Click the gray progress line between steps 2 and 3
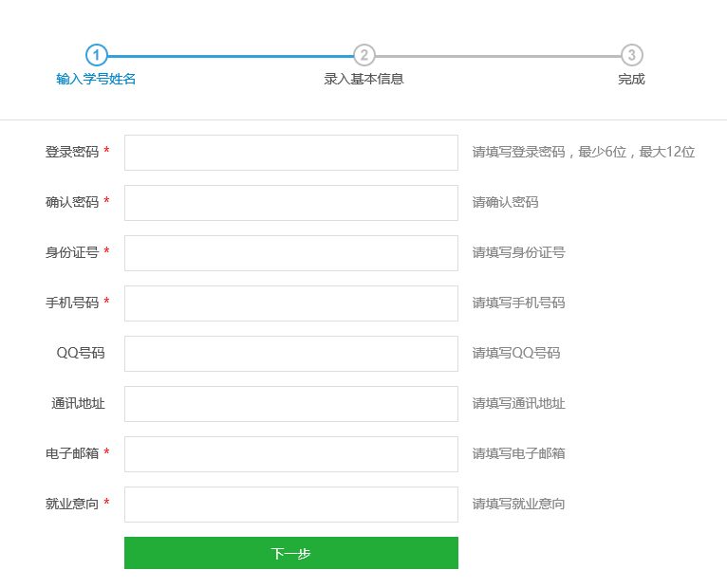 [497, 56]
